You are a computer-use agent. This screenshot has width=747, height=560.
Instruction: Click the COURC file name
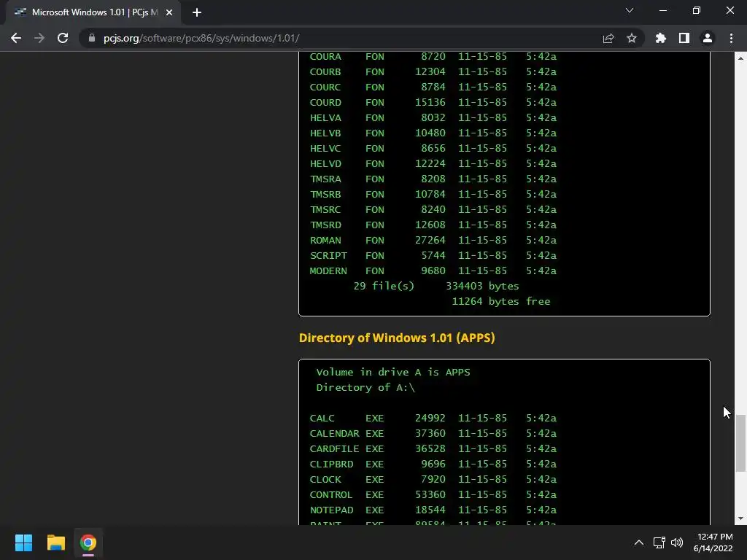click(325, 87)
